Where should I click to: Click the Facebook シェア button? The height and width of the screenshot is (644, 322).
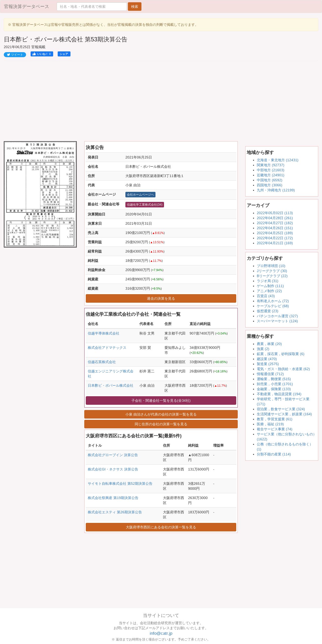pos(64,54)
